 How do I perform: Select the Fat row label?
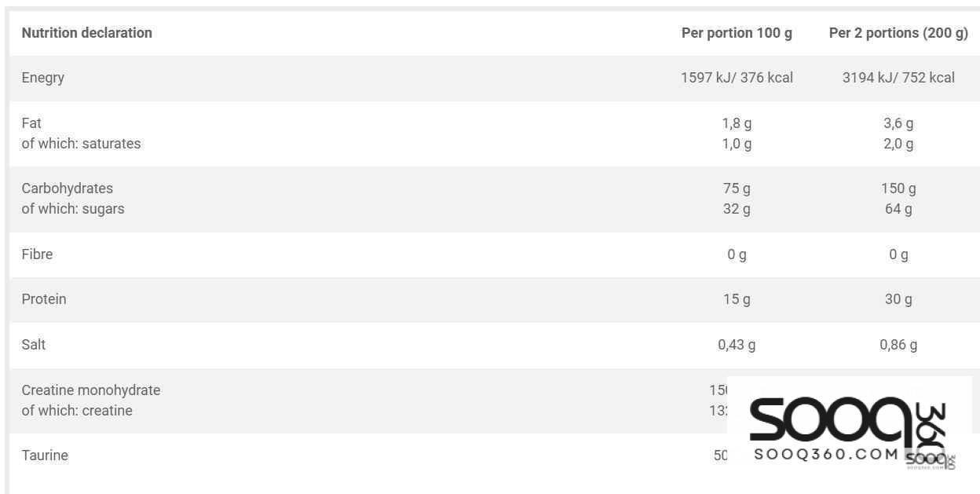click(31, 123)
